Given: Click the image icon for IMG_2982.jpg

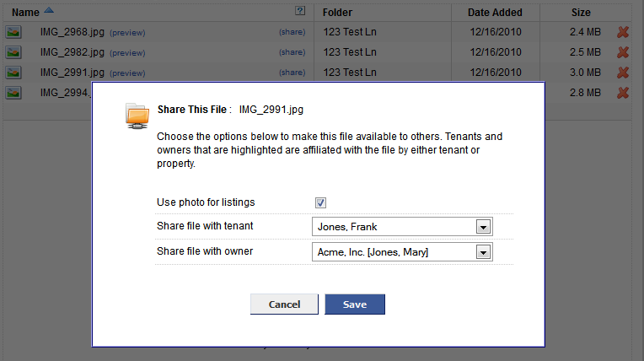Looking at the screenshot, I should tap(13, 52).
